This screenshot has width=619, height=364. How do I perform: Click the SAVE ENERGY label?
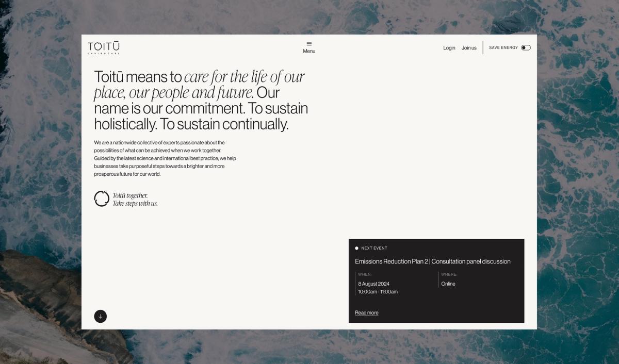(503, 48)
